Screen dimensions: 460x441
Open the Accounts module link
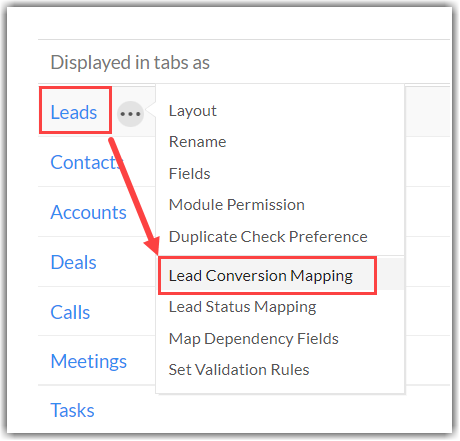click(x=88, y=212)
